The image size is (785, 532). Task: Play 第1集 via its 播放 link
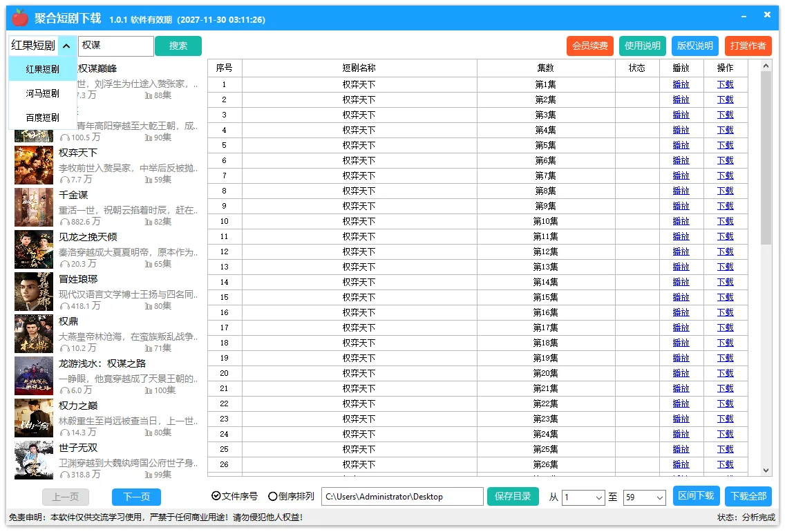[x=681, y=84]
